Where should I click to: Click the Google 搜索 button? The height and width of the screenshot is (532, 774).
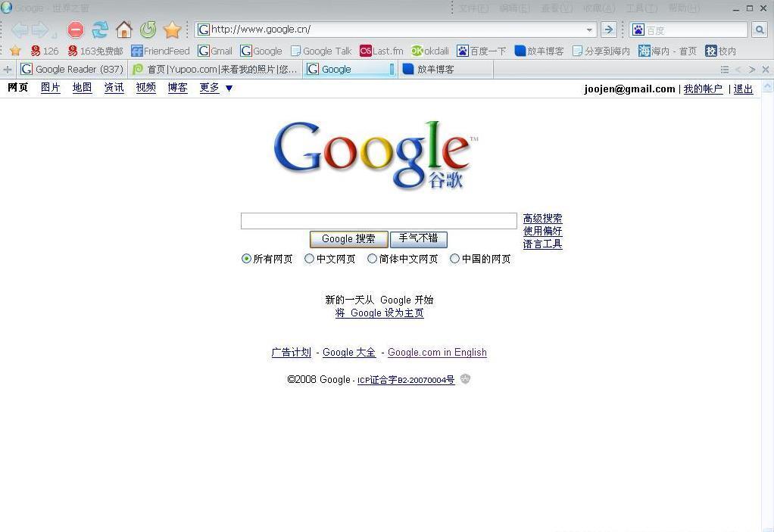348,239
